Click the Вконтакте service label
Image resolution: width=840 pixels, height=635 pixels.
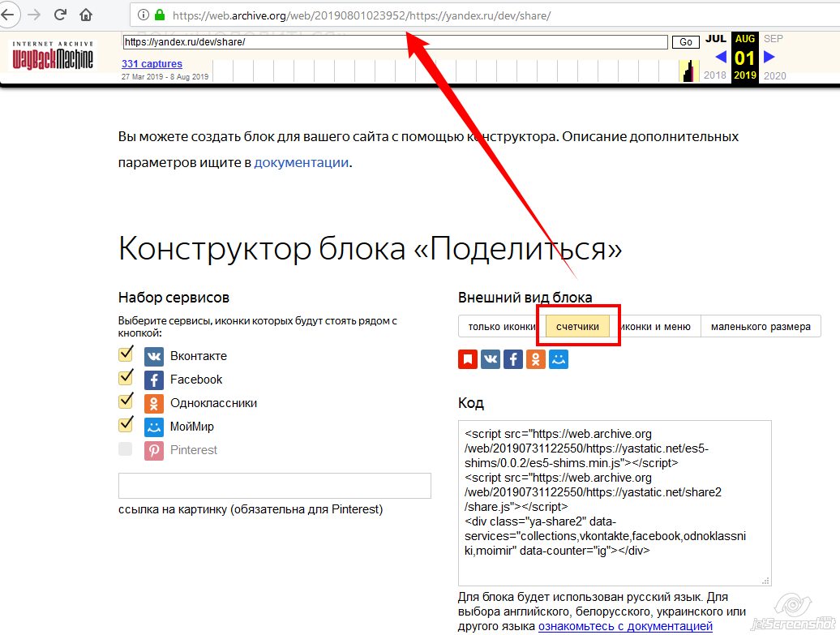coord(198,356)
